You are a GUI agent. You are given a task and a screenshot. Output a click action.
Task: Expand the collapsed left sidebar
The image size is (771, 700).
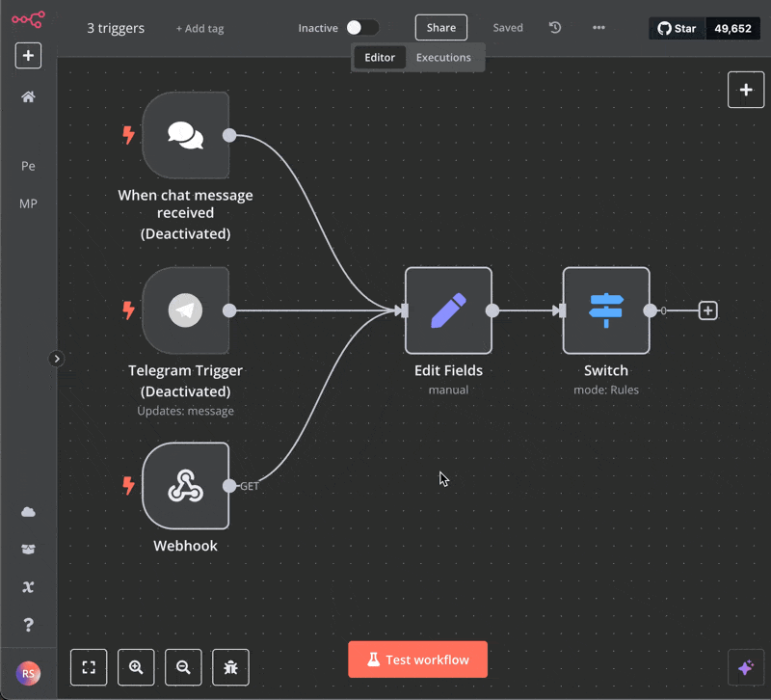coord(57,359)
